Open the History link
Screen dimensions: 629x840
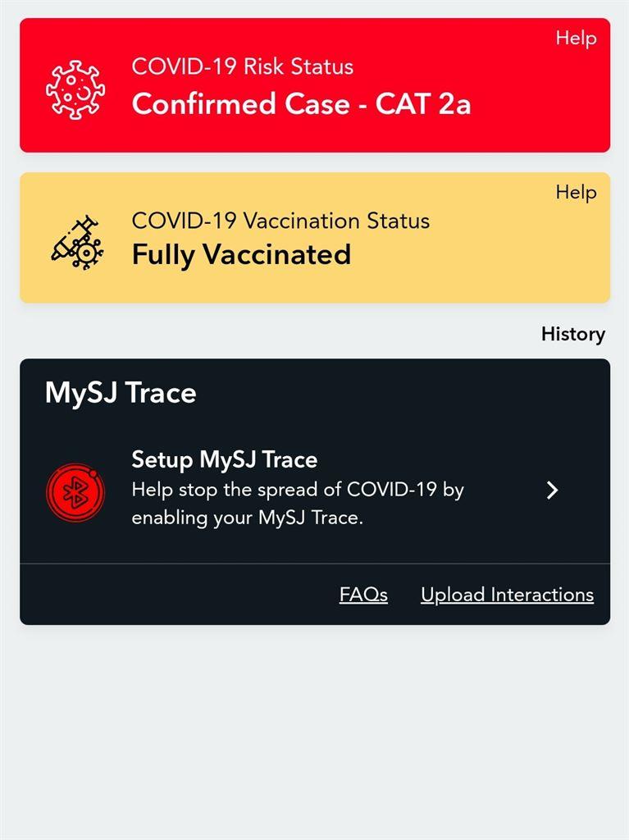(572, 334)
